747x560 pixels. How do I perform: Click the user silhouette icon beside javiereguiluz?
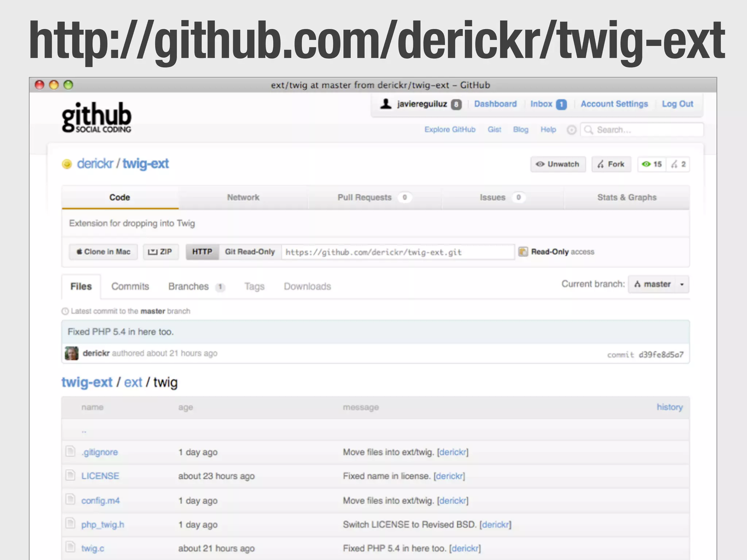(x=386, y=104)
